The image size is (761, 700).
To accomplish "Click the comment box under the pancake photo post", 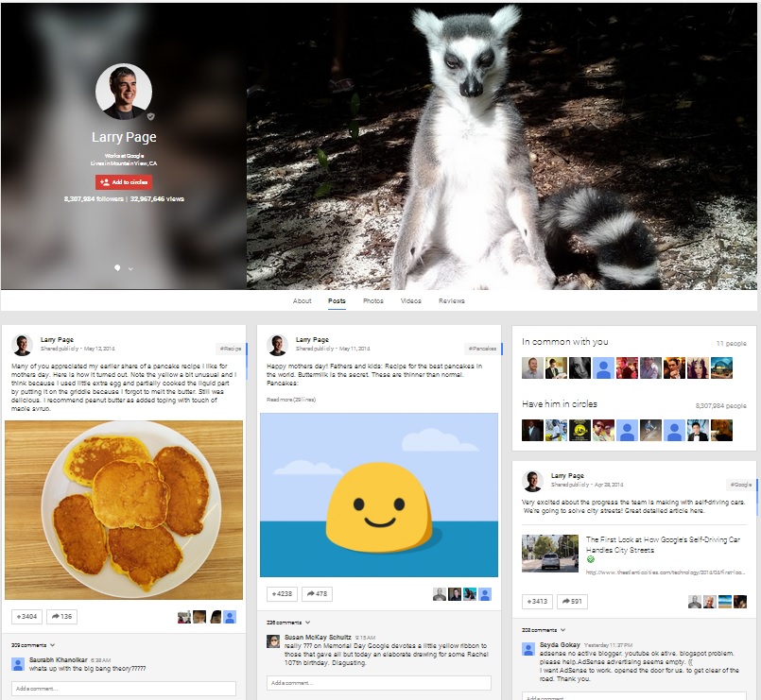I will click(124, 689).
